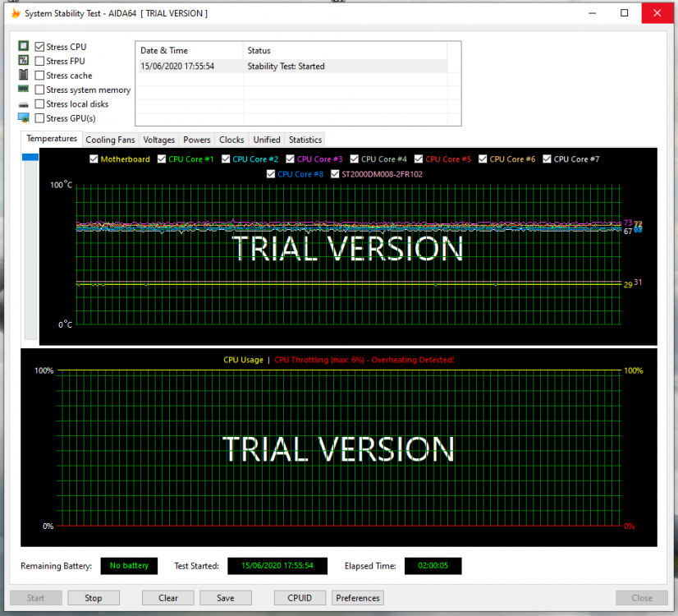Click the RAM module icon for Stress system memory
Image resolution: width=678 pixels, height=616 pixels.
click(x=22, y=89)
